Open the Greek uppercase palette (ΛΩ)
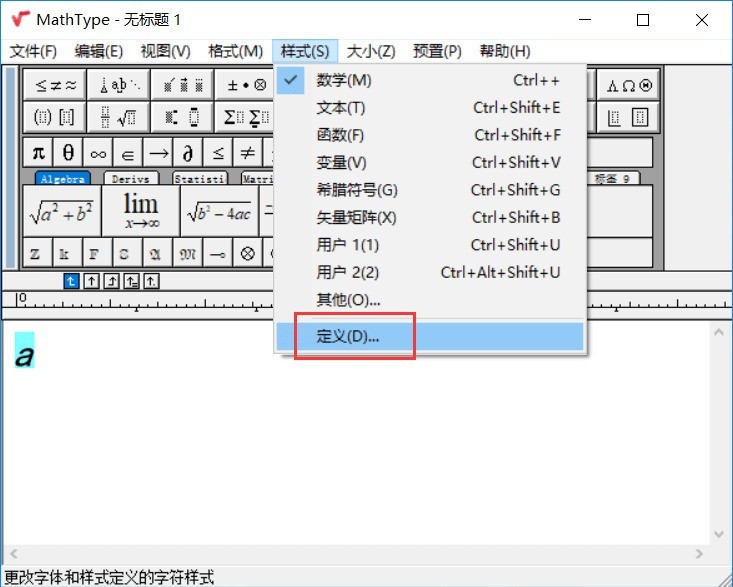Image resolution: width=733 pixels, height=587 pixels. point(628,85)
